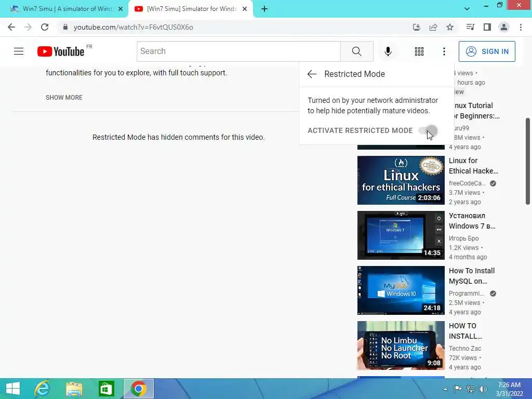Open the Windows 7 install video thumbnail
This screenshot has width=532, height=399.
[x=401, y=235]
